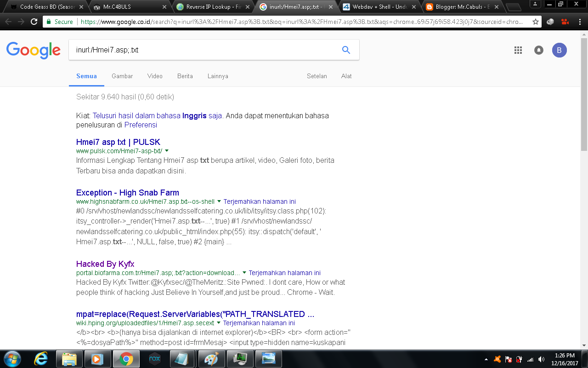This screenshot has height=368, width=588.
Task: Reload the current page
Action: [34, 22]
